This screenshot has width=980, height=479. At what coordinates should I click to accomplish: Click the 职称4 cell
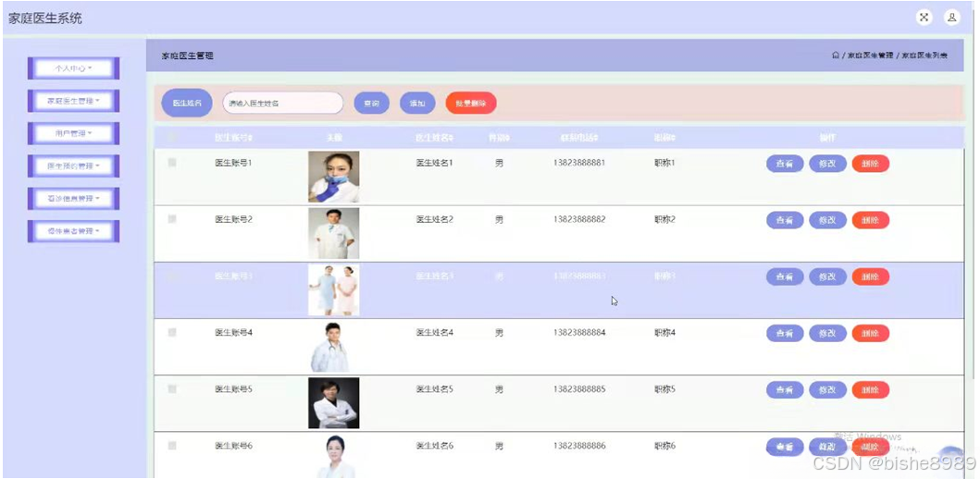(x=664, y=332)
